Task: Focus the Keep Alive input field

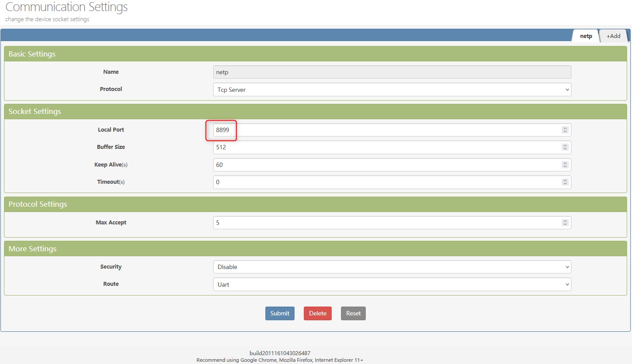Action: tap(392, 165)
